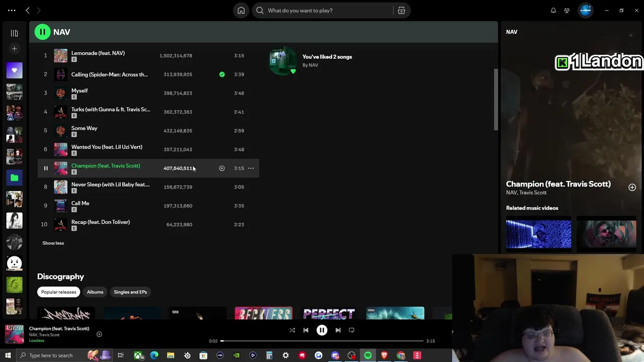Add Champion to library from Now Playing panel
This screenshot has height=362, width=644.
click(632, 188)
